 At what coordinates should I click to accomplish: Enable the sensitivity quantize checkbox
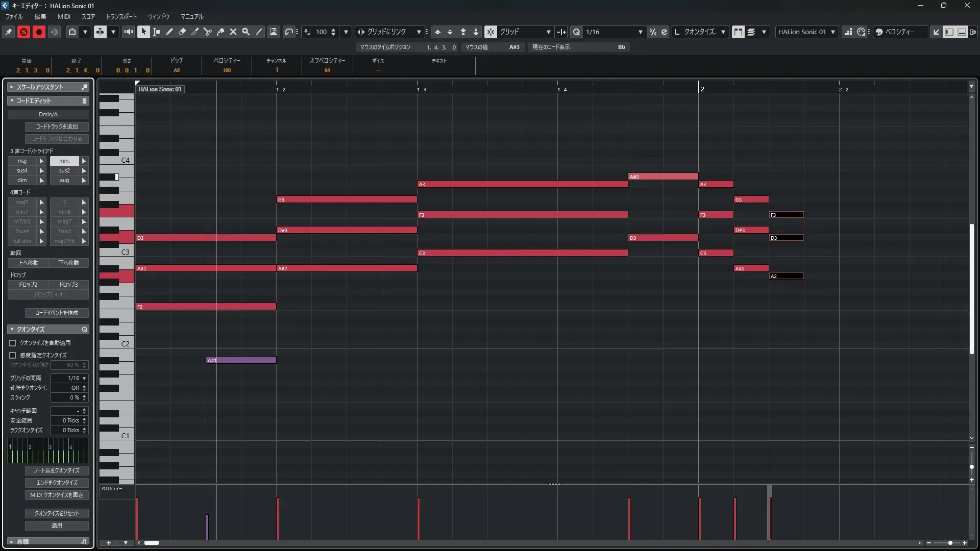tap(13, 355)
